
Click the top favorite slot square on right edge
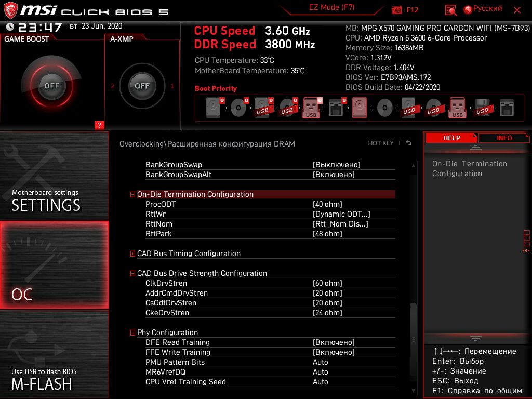[527, 233]
